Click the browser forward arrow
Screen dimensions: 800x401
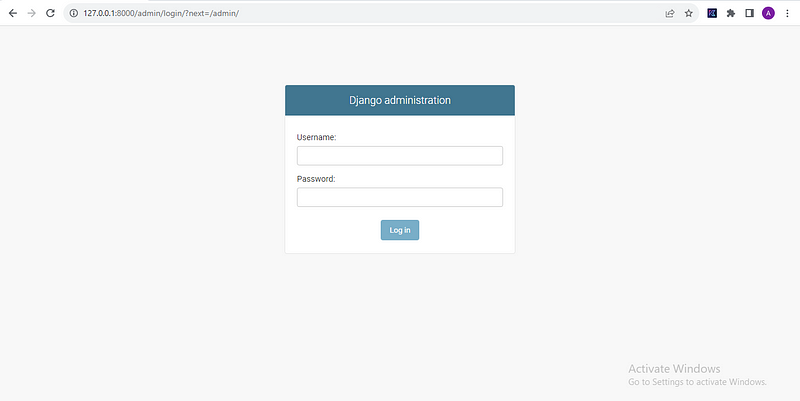click(32, 13)
